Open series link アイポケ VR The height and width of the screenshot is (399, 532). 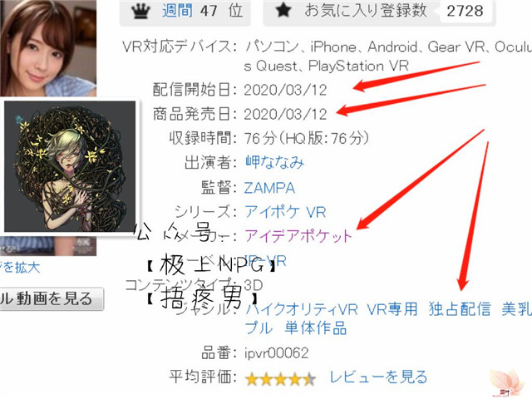click(285, 212)
